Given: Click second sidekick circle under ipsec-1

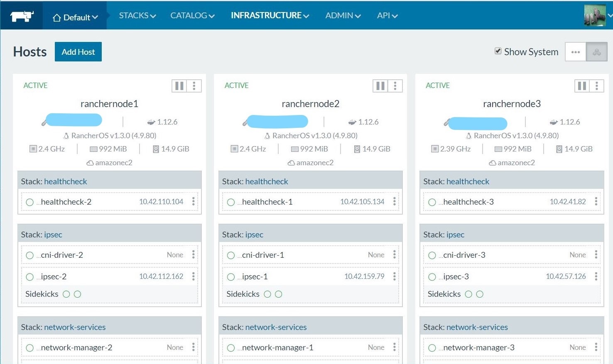Looking at the screenshot, I should (279, 294).
